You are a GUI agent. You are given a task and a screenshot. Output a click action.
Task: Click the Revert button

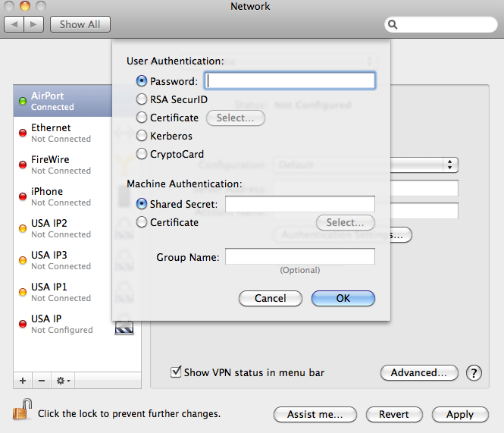point(394,414)
